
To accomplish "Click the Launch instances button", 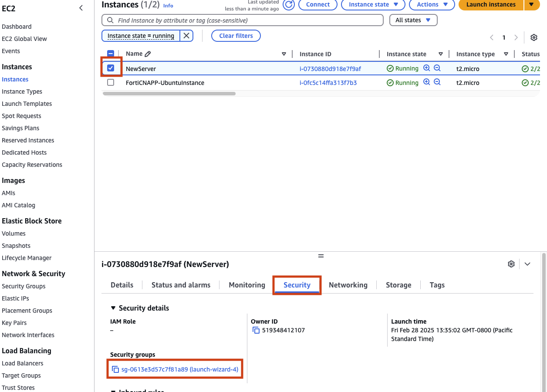I will pos(491,5).
